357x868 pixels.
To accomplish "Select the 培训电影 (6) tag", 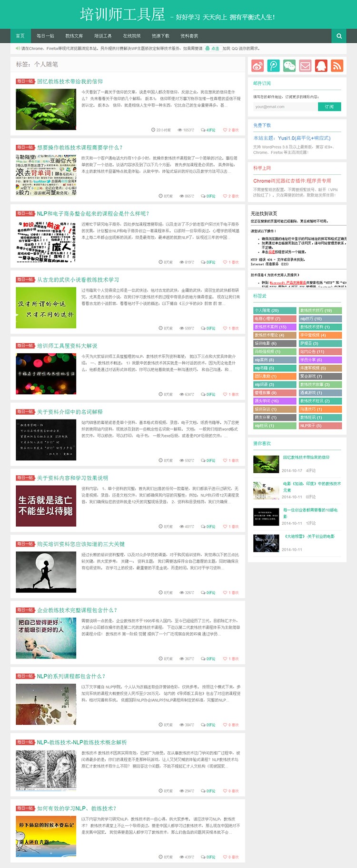I will [275, 343].
